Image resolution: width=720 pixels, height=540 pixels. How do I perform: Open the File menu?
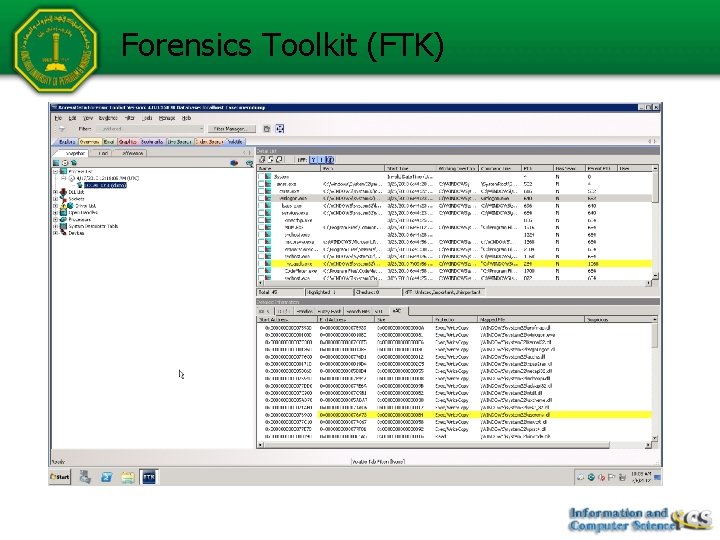(x=58, y=118)
